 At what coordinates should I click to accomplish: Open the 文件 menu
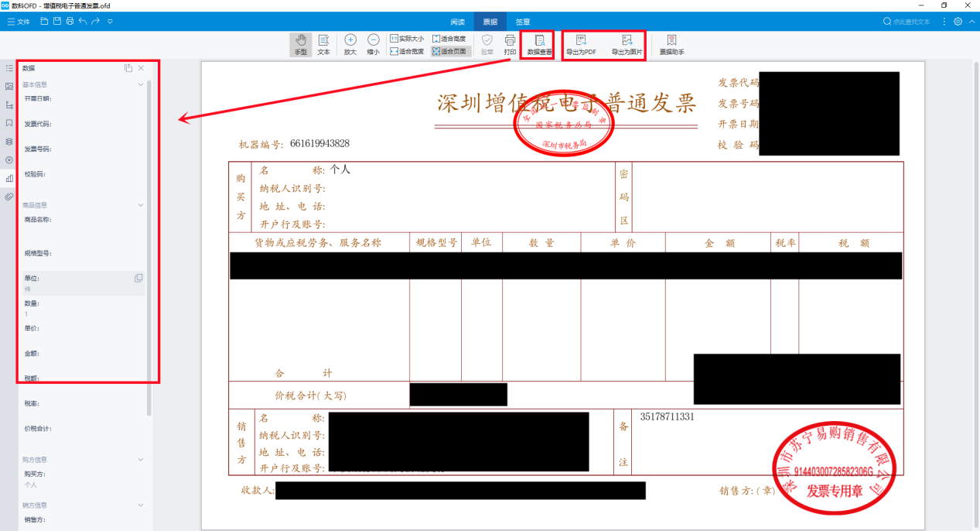[x=17, y=21]
